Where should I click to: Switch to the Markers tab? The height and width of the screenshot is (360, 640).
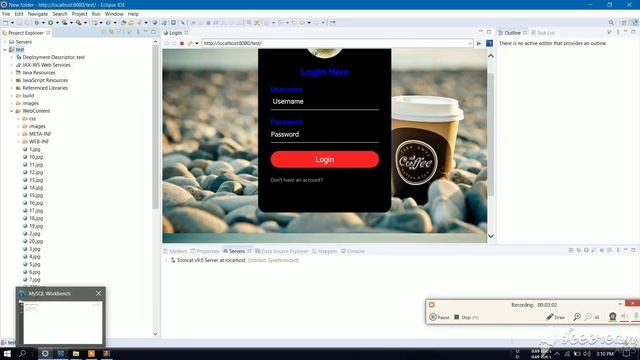(x=175, y=251)
